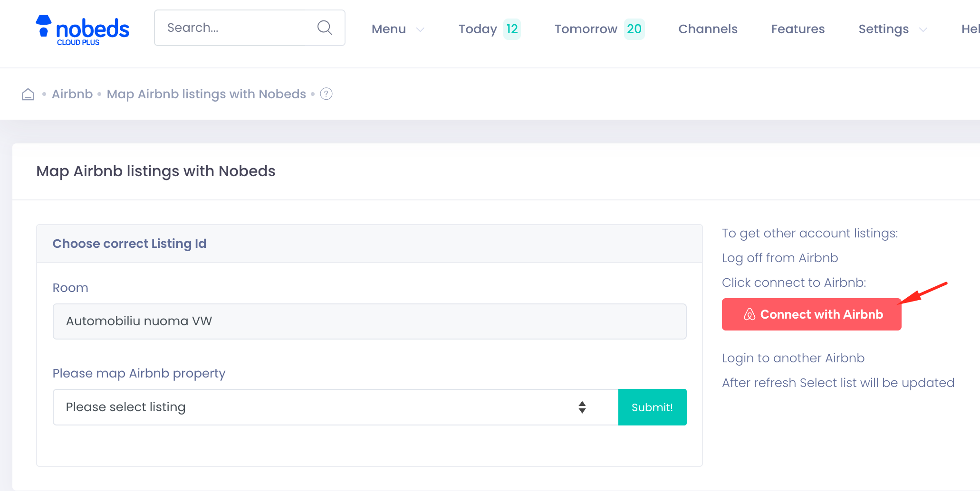Open the Today navigation item

[x=477, y=29]
